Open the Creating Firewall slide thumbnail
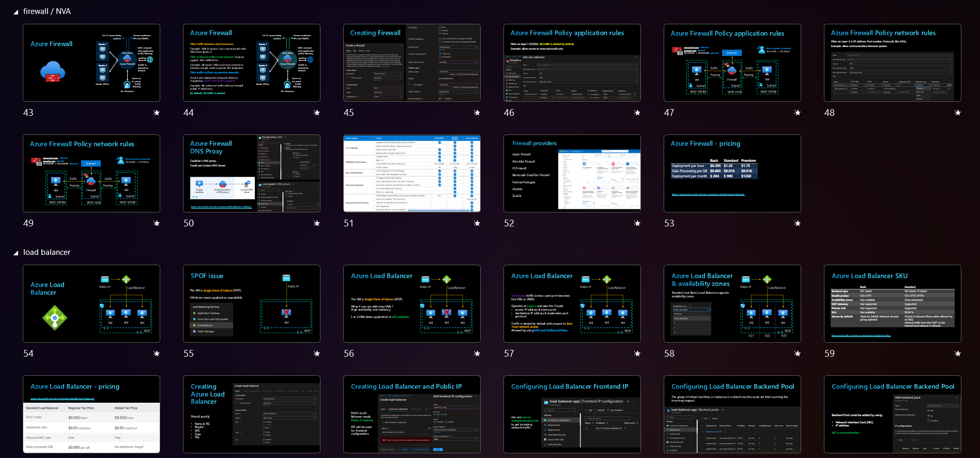This screenshot has height=458, width=980. click(412, 63)
